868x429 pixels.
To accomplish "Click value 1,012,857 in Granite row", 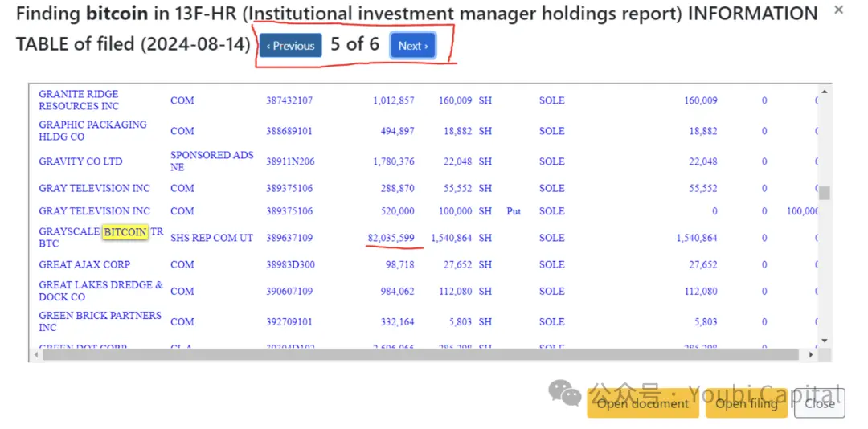I will tap(394, 100).
